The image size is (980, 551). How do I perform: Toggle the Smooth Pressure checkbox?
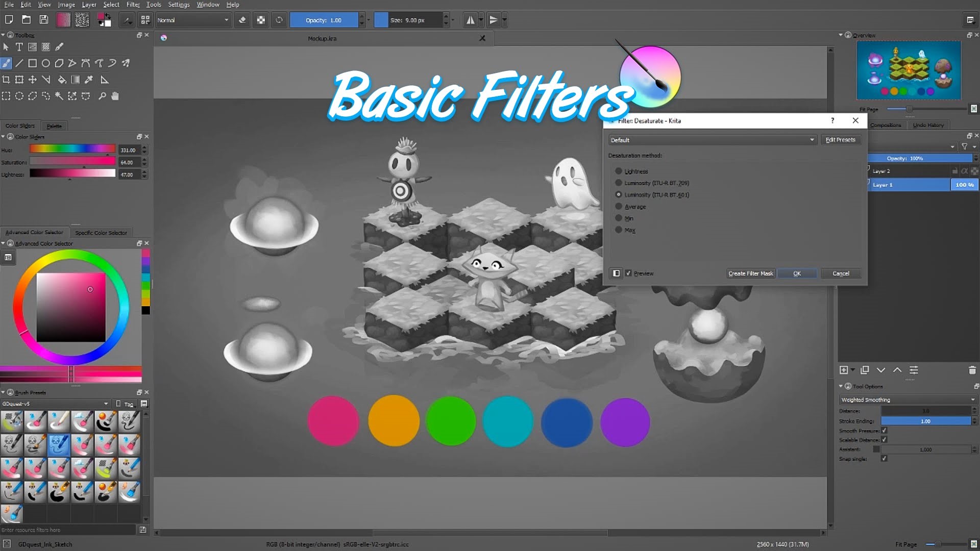point(884,431)
